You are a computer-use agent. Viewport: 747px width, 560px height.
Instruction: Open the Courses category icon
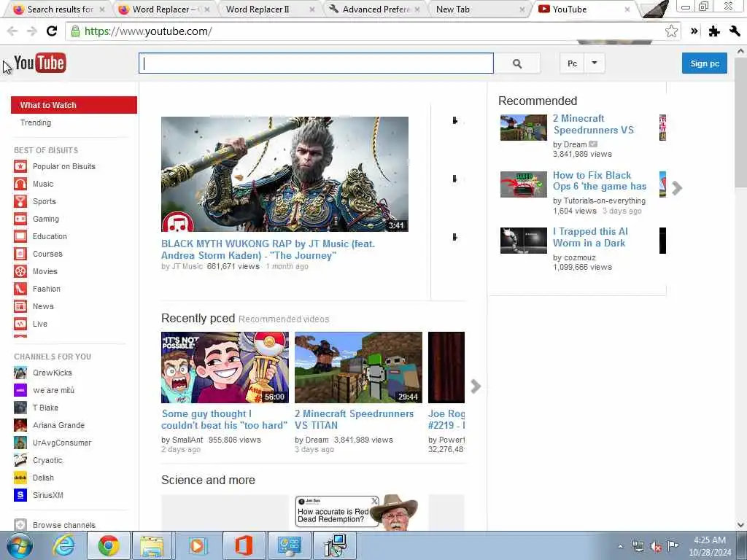click(20, 254)
